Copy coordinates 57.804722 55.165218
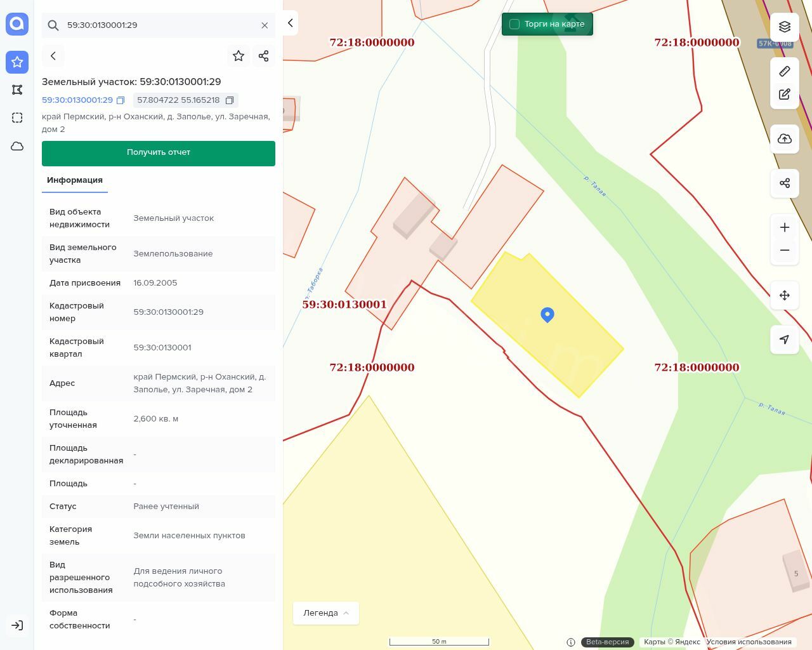The height and width of the screenshot is (650, 812). point(230,100)
